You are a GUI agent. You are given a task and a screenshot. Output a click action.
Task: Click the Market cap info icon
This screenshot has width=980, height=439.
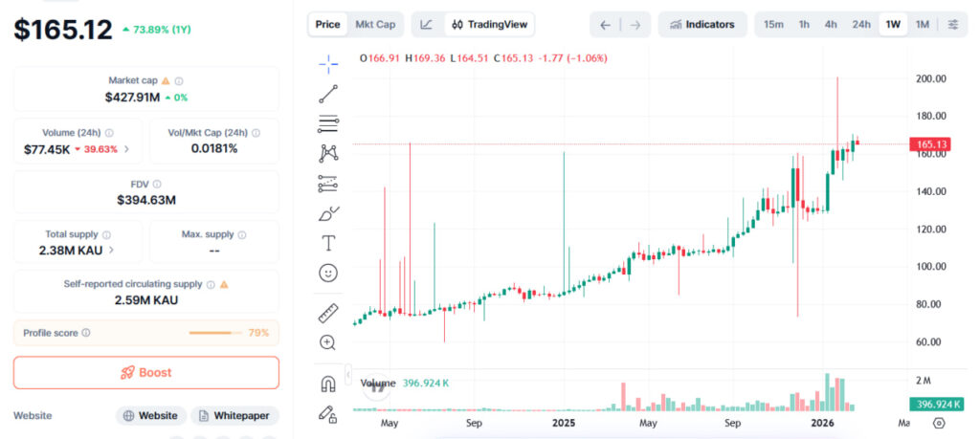click(179, 81)
